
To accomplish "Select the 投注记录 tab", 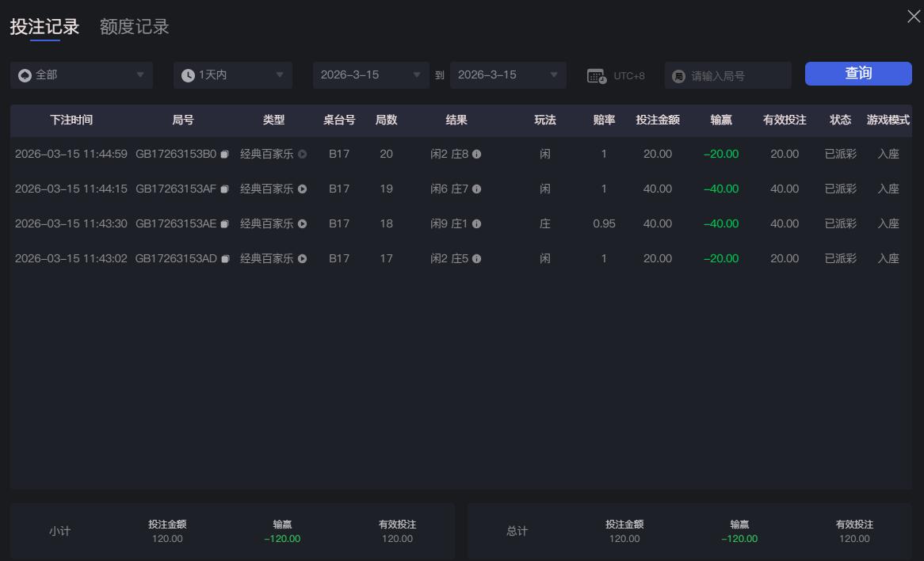I will [x=44, y=26].
